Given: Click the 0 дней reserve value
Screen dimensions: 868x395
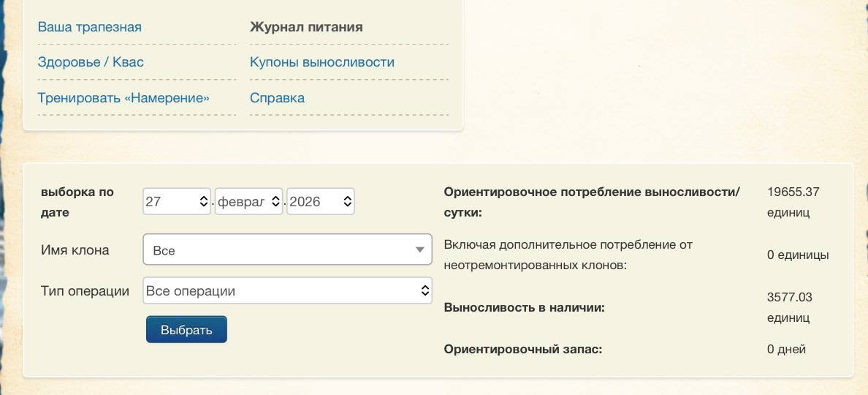Looking at the screenshot, I should (x=786, y=349).
